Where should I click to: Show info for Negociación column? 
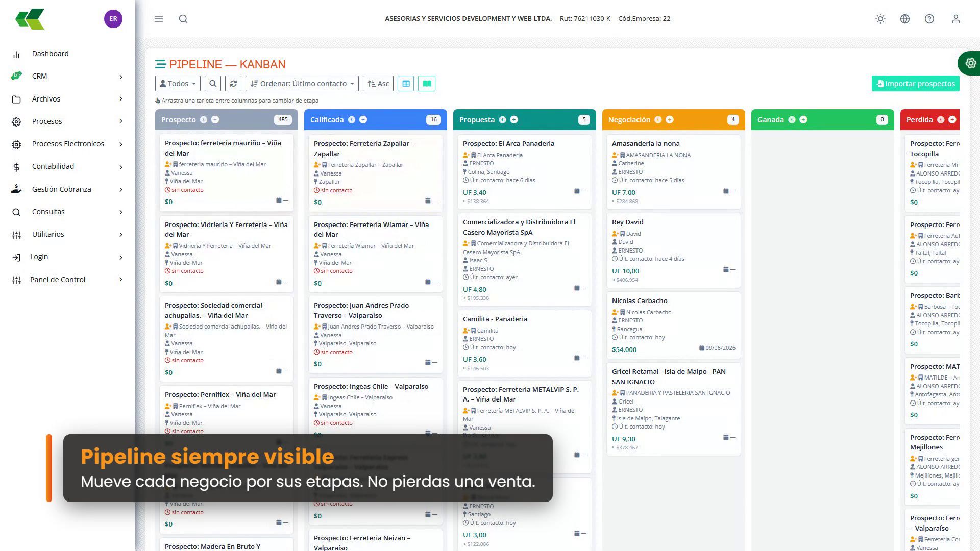658,120
